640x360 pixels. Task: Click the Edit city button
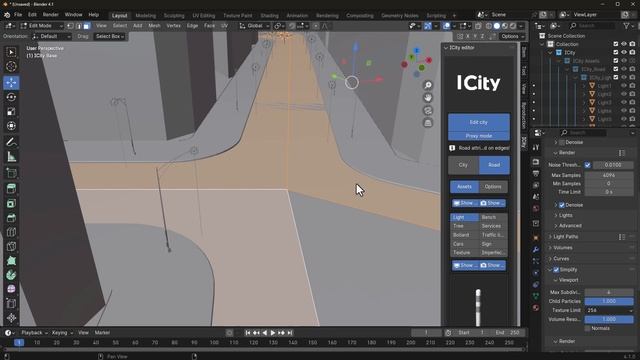point(479,122)
